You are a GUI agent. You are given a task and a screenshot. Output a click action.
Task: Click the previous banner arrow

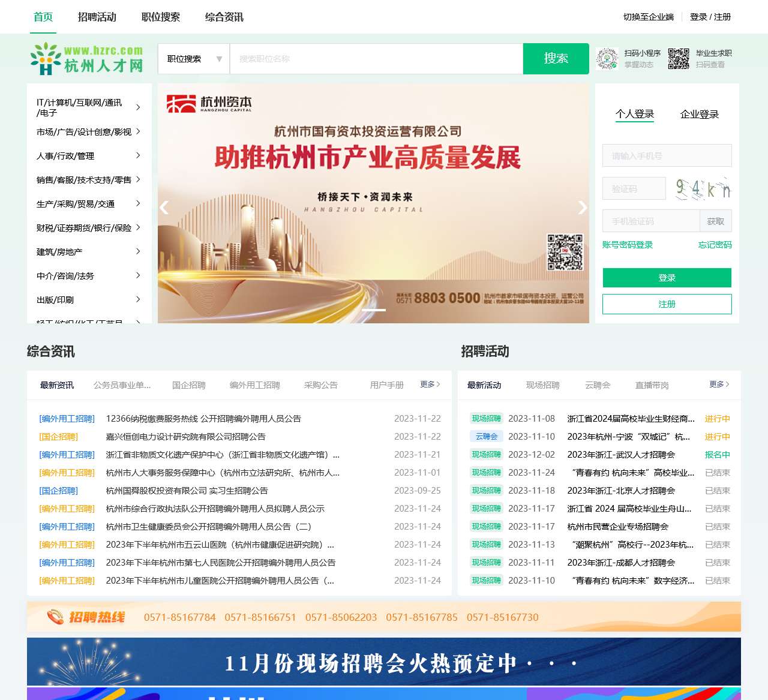[x=164, y=208]
